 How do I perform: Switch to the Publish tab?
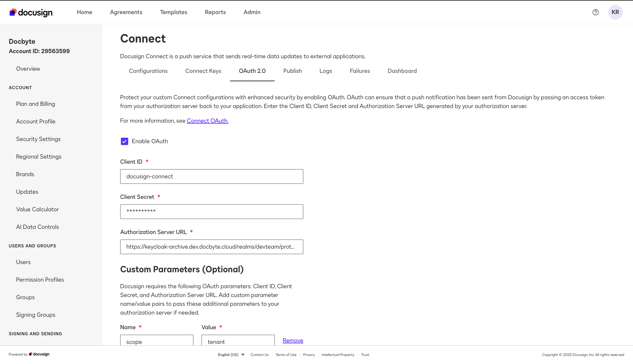[x=292, y=71]
